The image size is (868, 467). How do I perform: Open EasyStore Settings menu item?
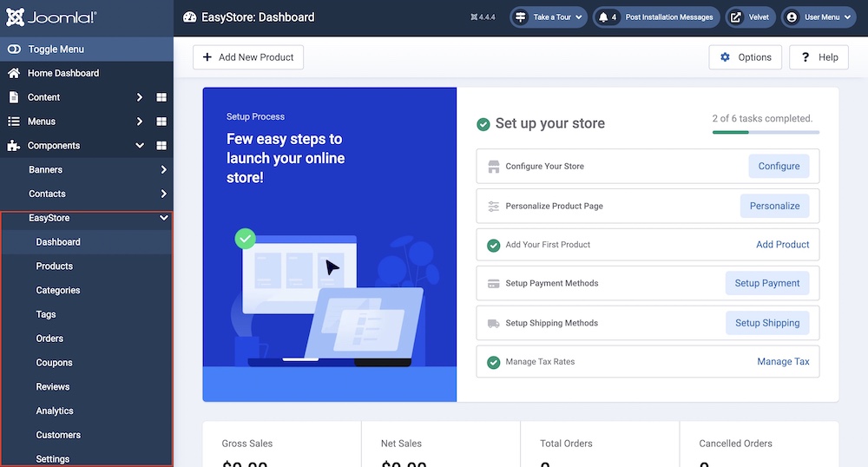[x=53, y=459]
